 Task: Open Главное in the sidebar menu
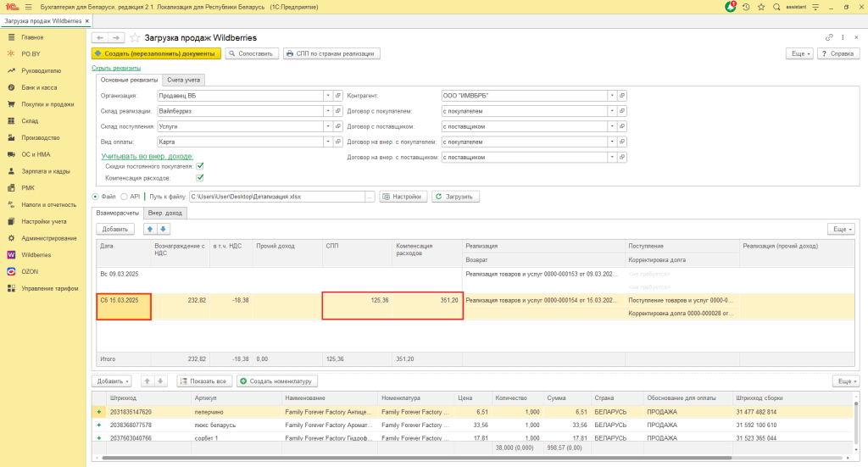point(32,37)
